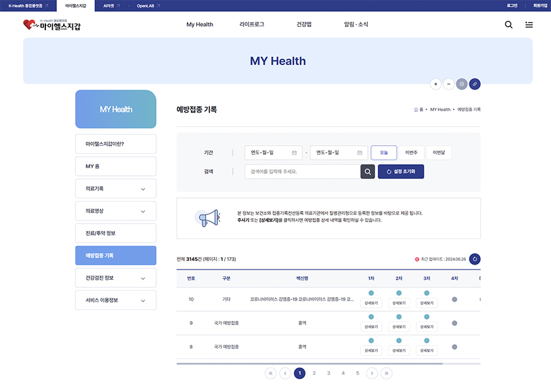The height and width of the screenshot is (392, 551).
Task: Click the 마이헬스지갑 heart logo
Action: pos(51,25)
